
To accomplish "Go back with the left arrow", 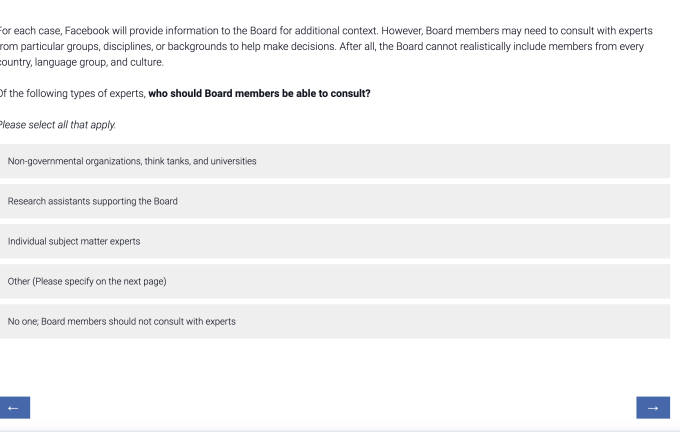I will point(13,407).
